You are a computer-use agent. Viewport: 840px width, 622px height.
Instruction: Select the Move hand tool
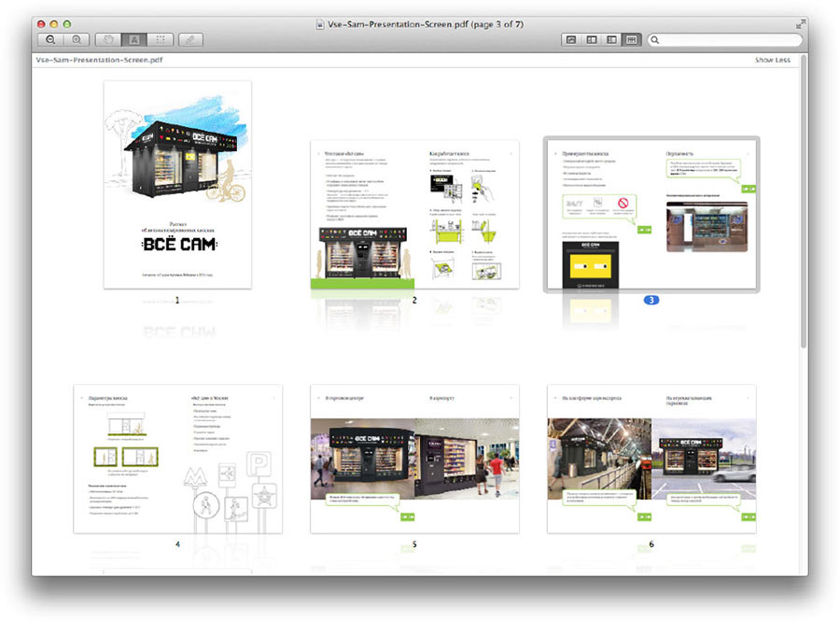[109, 40]
